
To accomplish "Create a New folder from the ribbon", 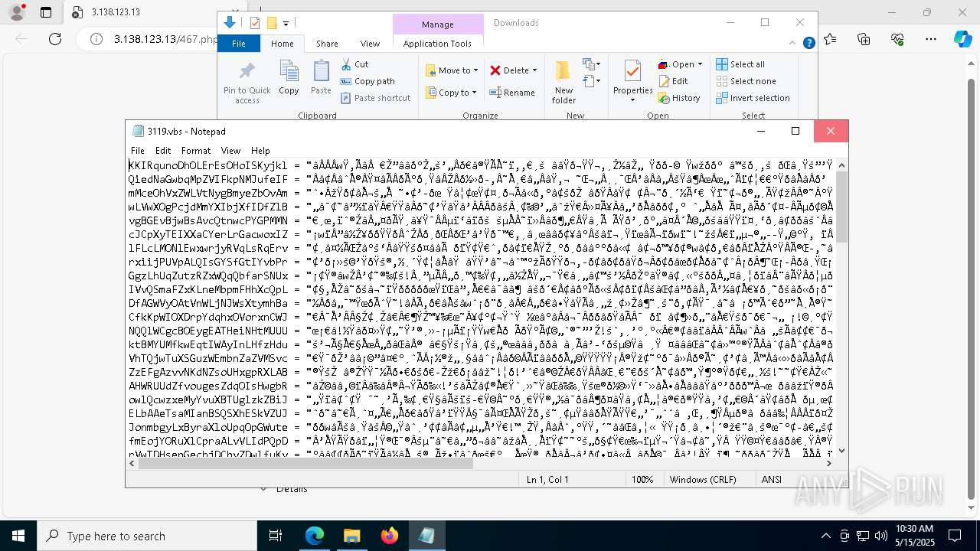I will [x=563, y=82].
